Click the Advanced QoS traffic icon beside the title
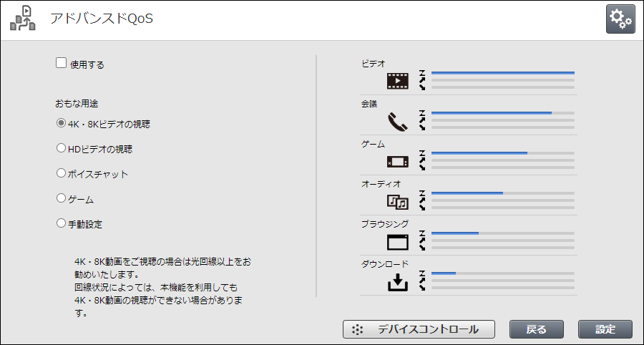 (23, 19)
